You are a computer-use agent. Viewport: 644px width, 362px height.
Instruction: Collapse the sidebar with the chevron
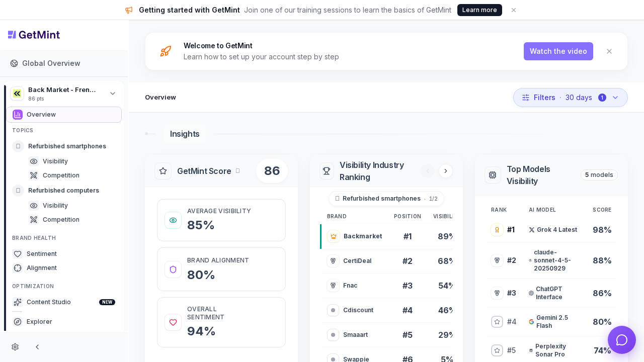click(x=37, y=347)
